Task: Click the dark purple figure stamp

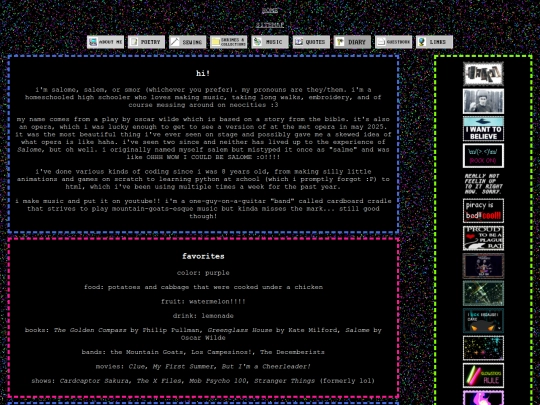Action: click(x=483, y=266)
